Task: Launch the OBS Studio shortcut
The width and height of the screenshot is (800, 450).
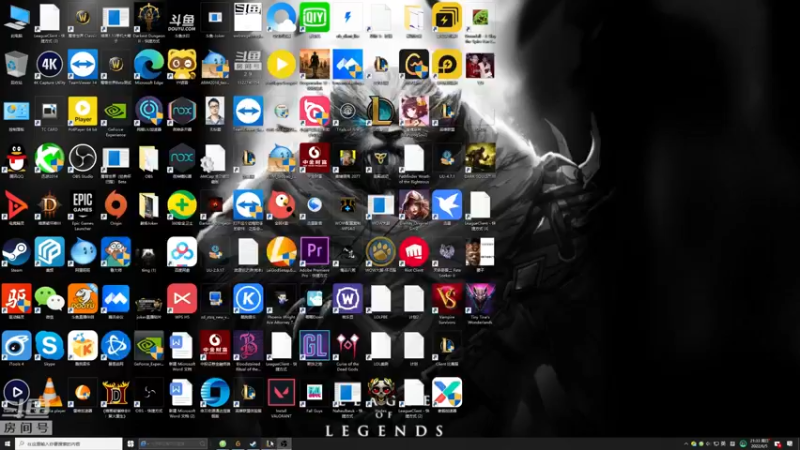Action: [x=83, y=159]
